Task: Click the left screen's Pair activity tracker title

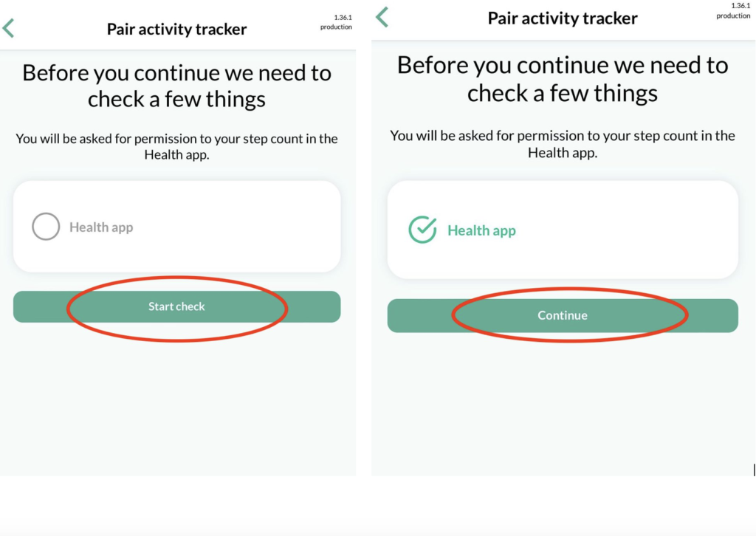Action: pyautogui.click(x=176, y=30)
